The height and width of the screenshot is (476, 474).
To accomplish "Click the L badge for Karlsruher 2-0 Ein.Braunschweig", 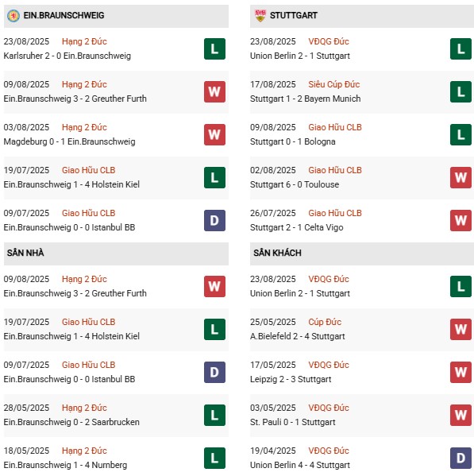I will (214, 49).
